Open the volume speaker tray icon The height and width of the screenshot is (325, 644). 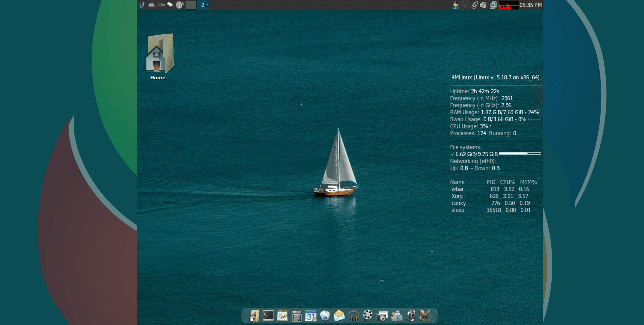[483, 5]
